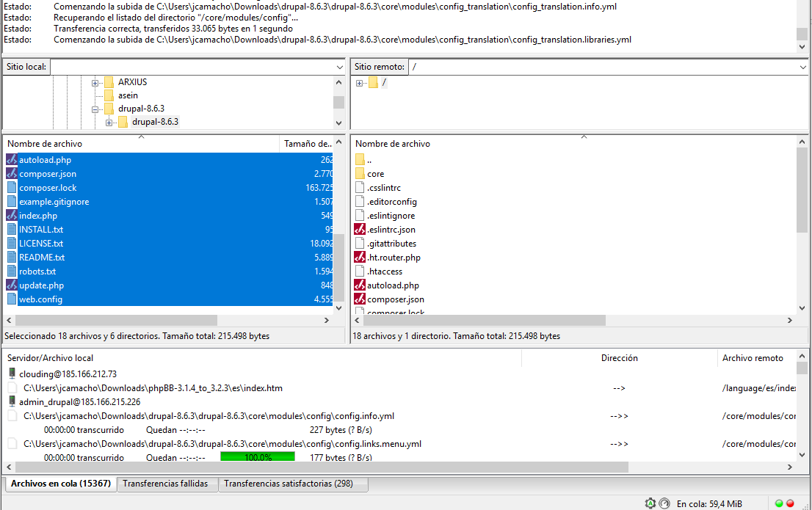Select .csslintrc in remote file list
The image size is (812, 510).
384,187
